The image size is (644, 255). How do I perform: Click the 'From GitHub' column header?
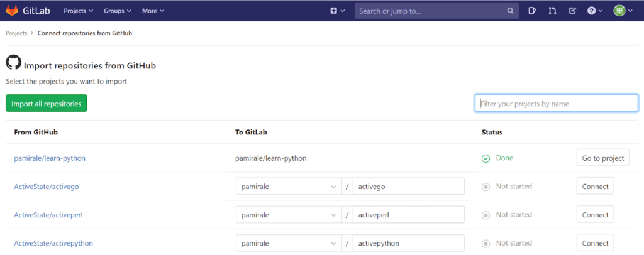[x=36, y=132]
